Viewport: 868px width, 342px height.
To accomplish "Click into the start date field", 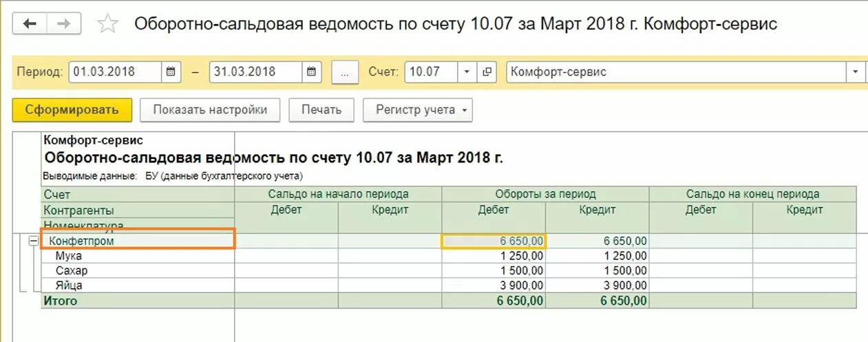I will (114, 72).
